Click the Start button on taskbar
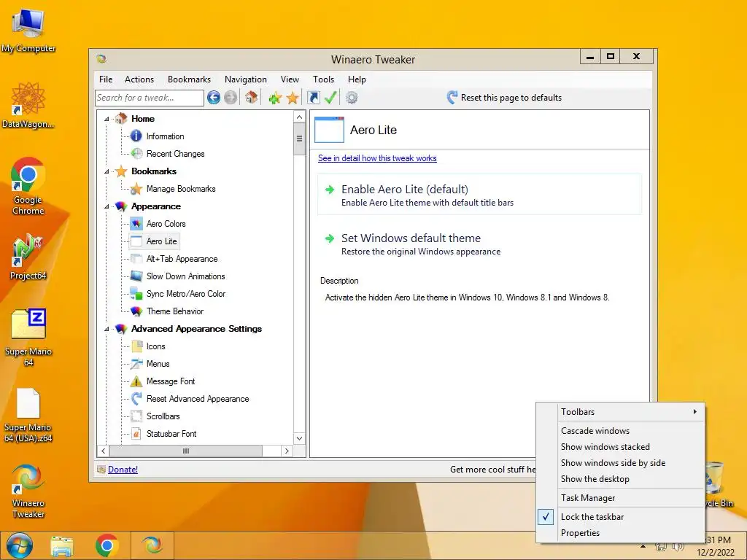The width and height of the screenshot is (747, 560). point(20,545)
